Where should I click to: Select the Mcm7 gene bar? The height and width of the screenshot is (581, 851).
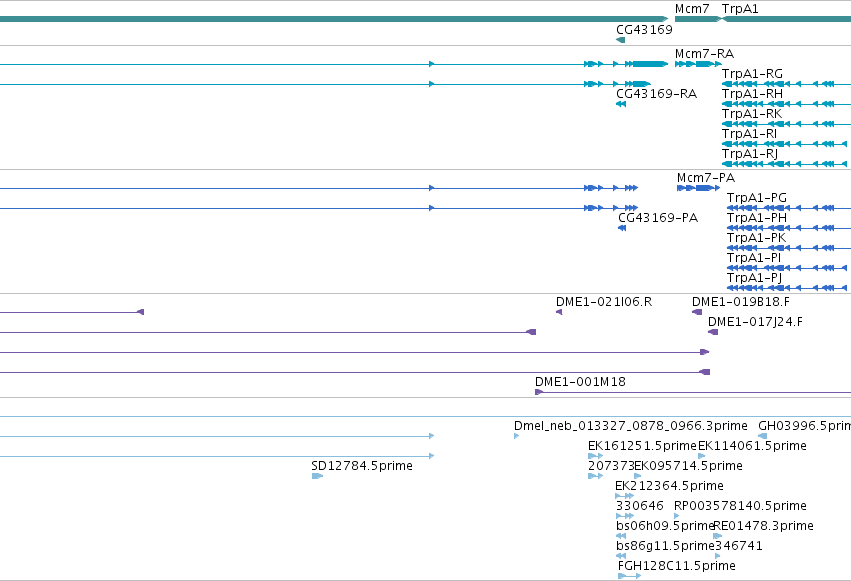(698, 19)
